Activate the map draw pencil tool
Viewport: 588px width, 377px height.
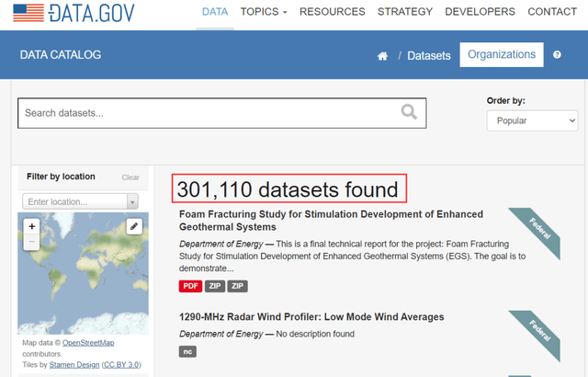pos(134,225)
